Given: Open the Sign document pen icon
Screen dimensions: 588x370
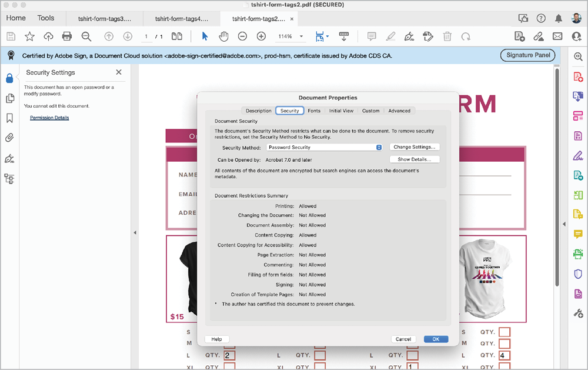Looking at the screenshot, I should (x=409, y=36).
